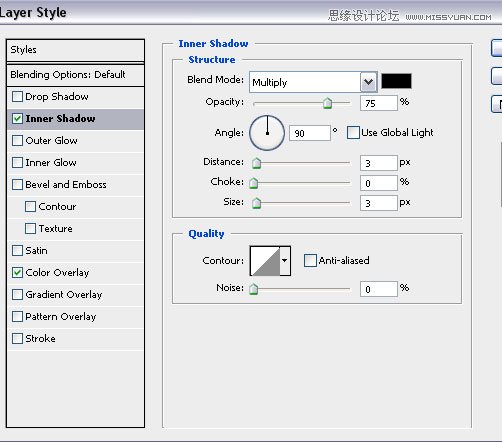Select the Pattern Overlay style row

tap(75, 317)
